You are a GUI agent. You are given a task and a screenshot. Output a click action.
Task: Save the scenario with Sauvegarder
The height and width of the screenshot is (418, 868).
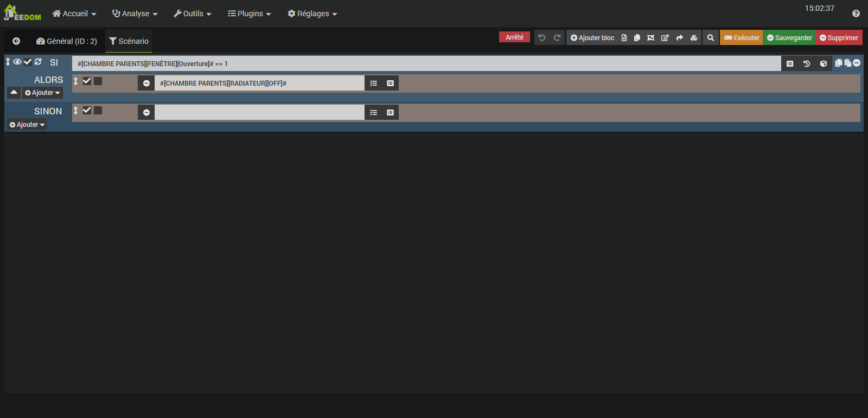coord(789,37)
